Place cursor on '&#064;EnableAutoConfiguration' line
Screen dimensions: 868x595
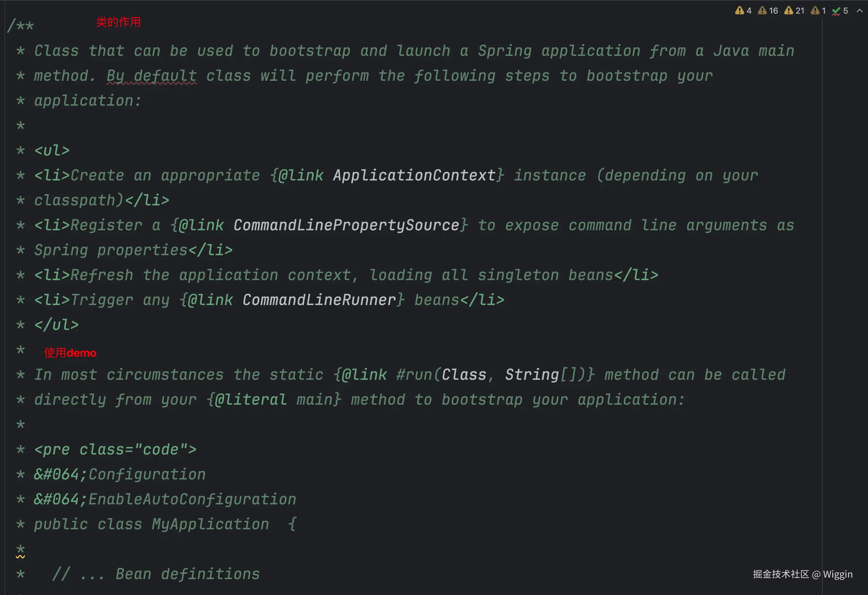[165, 499]
